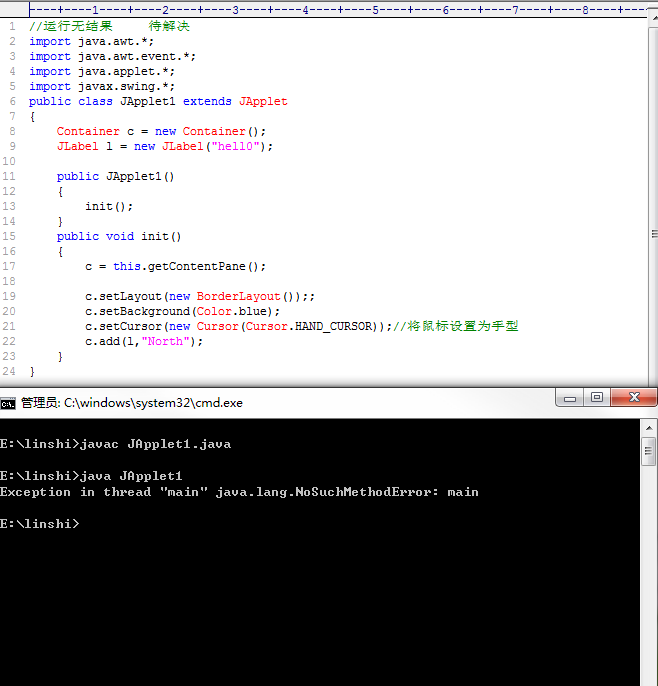
Task: Click 'java.applet.*;' import text
Action: pyautogui.click(x=126, y=72)
